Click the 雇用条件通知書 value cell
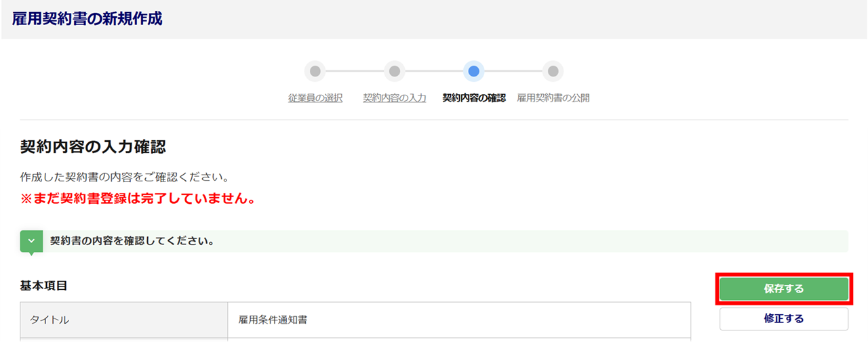868x342 pixels. pos(459,320)
